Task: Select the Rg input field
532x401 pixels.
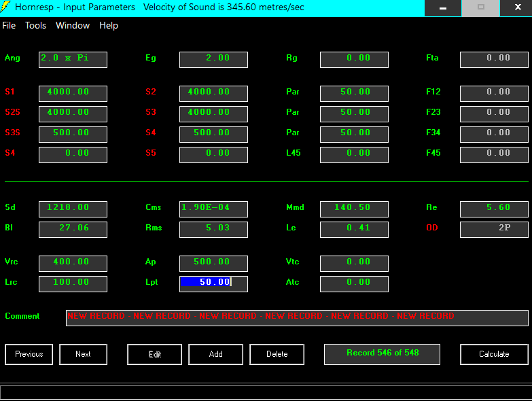Action: (x=354, y=60)
